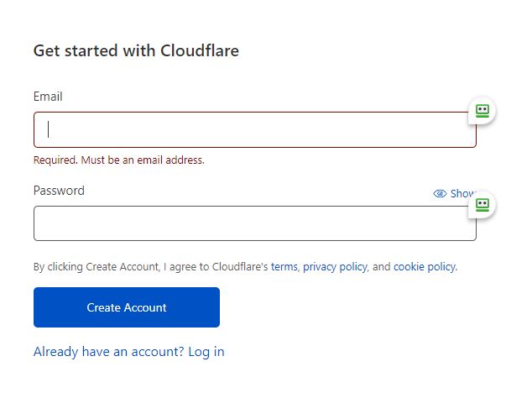Click password manager icon on Email field

click(482, 111)
